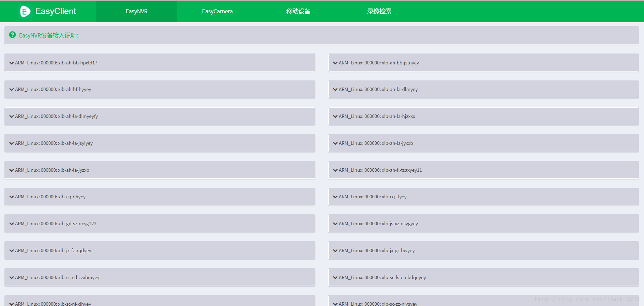Expand chevron for xlb-ah-la-jyxxb
Viewport: 644px width, 306px height.
coord(335,143)
